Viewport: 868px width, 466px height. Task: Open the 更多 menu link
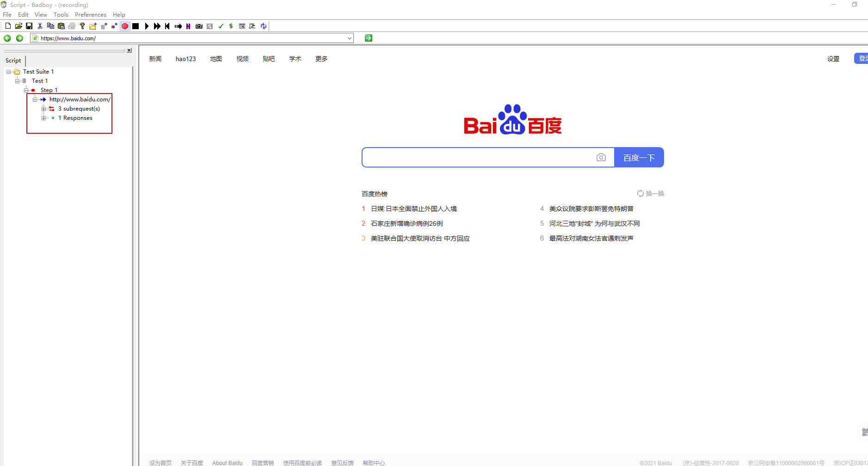(x=321, y=59)
